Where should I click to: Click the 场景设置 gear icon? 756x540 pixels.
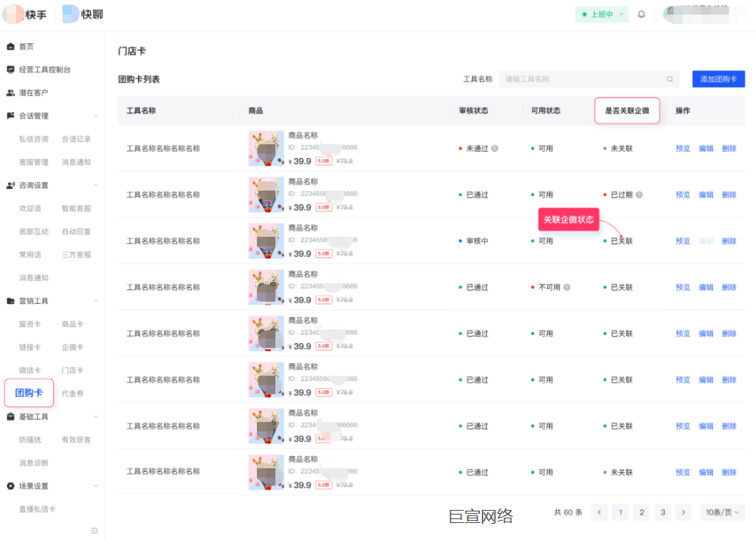[x=11, y=486]
